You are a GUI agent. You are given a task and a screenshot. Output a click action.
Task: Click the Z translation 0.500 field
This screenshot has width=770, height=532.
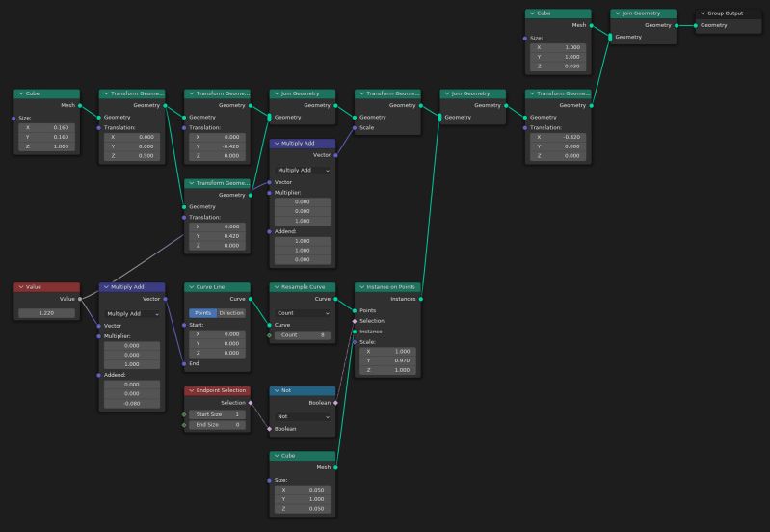click(132, 156)
